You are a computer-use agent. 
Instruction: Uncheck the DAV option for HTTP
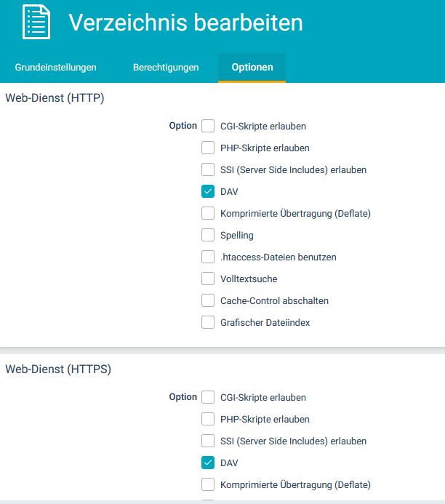[x=208, y=191]
